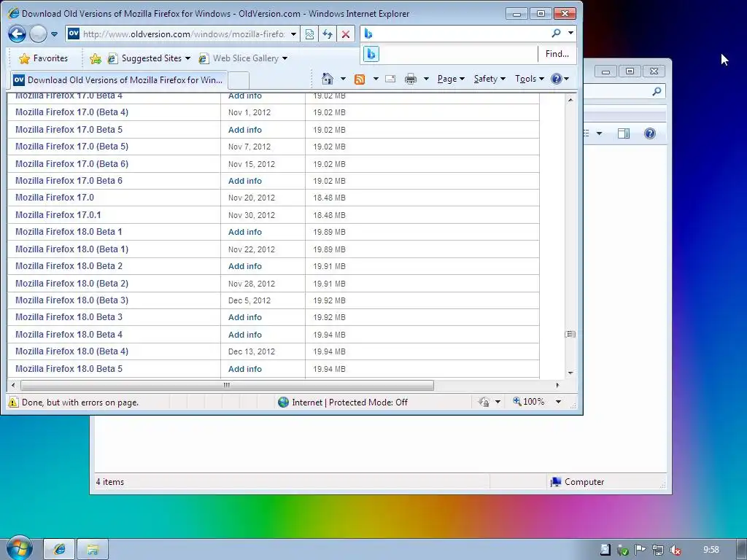The image size is (747, 560).
Task: Open Suggested Sites dropdown
Action: point(149,58)
